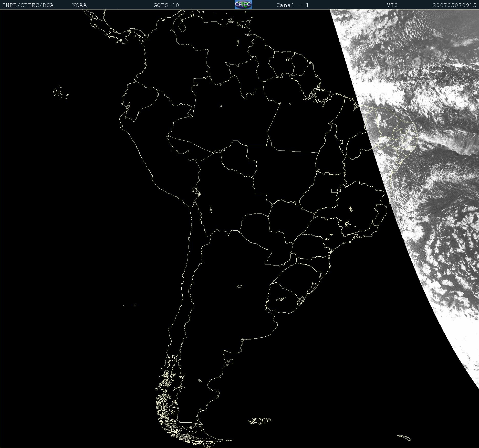
Task: Click the GOES-10 satellite label
Action: tap(166, 5)
